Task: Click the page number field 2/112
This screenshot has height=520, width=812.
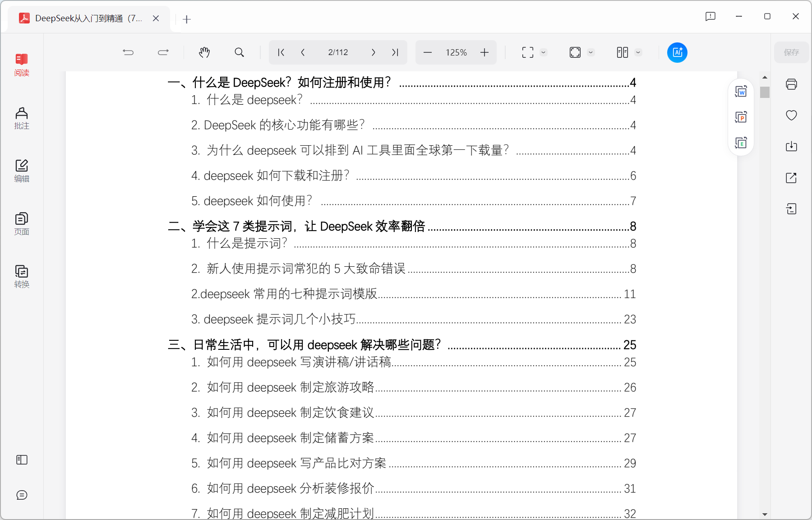Action: click(338, 52)
